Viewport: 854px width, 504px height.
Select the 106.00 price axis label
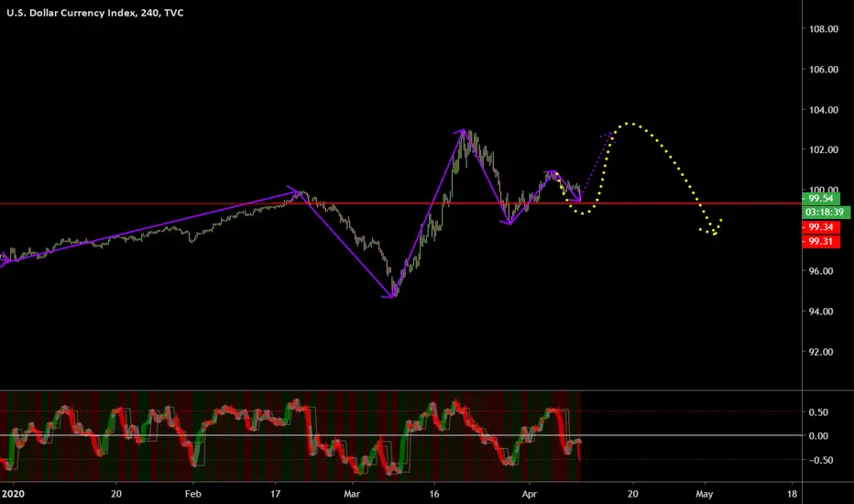[x=823, y=70]
